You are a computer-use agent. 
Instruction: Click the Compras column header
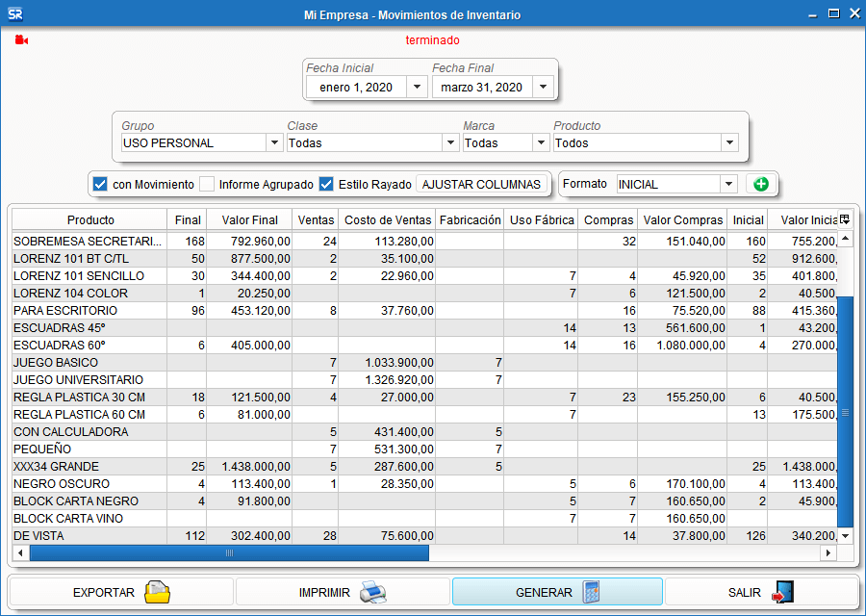608,219
